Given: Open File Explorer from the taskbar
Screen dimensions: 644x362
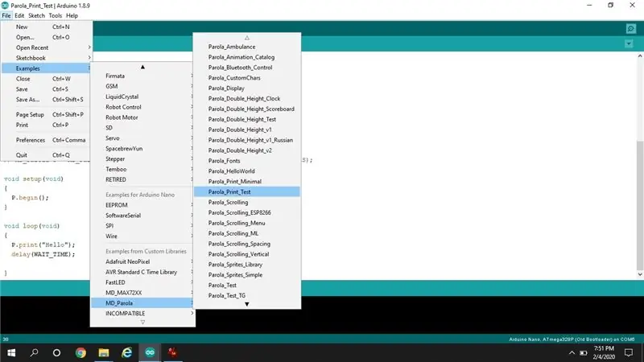Looking at the screenshot, I should (x=104, y=352).
